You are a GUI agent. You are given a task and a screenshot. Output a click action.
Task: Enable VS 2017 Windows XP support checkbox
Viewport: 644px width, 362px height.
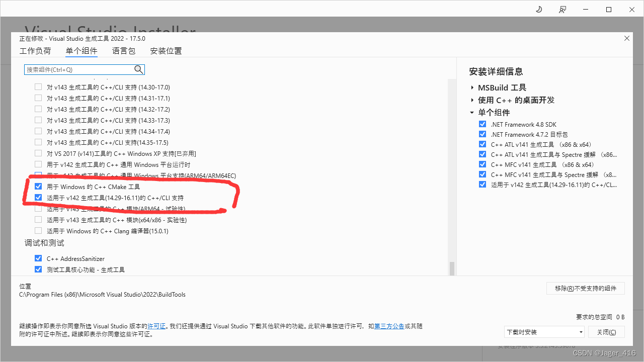point(38,153)
